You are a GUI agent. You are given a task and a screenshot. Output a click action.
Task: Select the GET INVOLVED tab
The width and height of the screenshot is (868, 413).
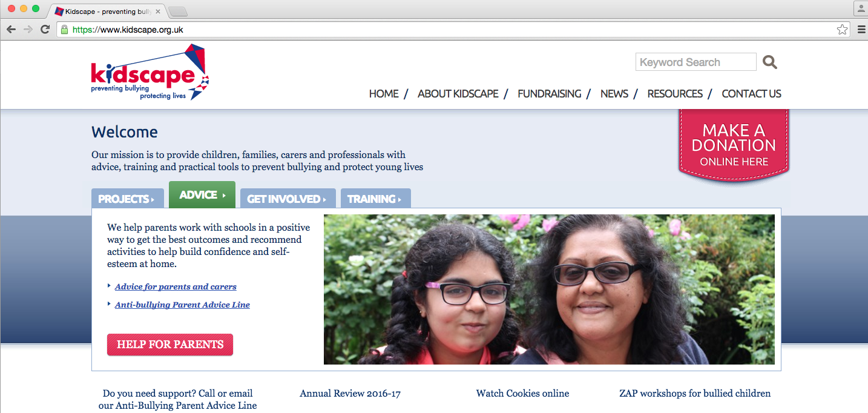click(288, 199)
